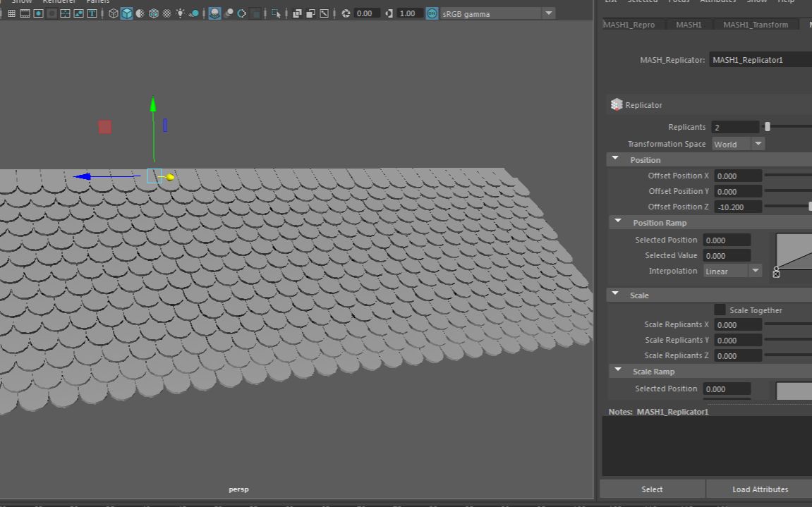
Task: Click the Offset Position Z input field
Action: [737, 207]
